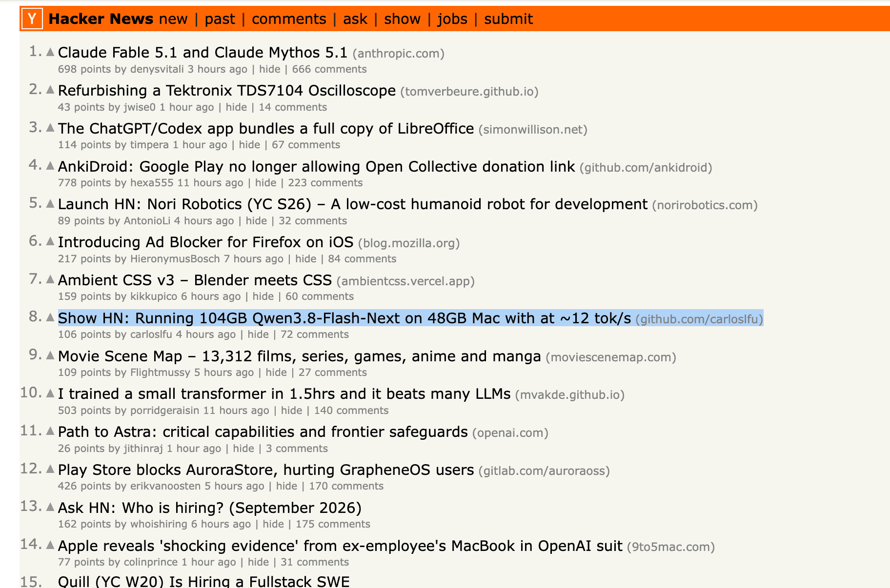
Task: Upvote the Ad Blocker for Firefox story
Action: pyautogui.click(x=50, y=241)
